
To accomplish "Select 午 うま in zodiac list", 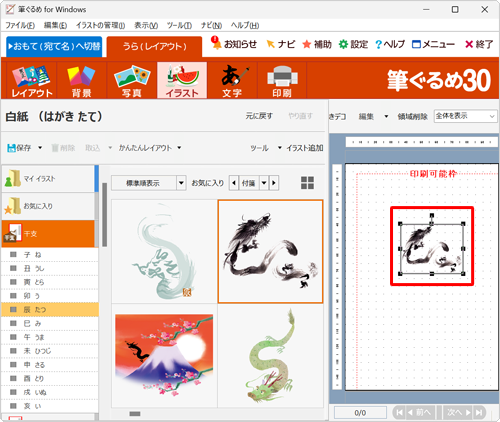I will (50, 337).
